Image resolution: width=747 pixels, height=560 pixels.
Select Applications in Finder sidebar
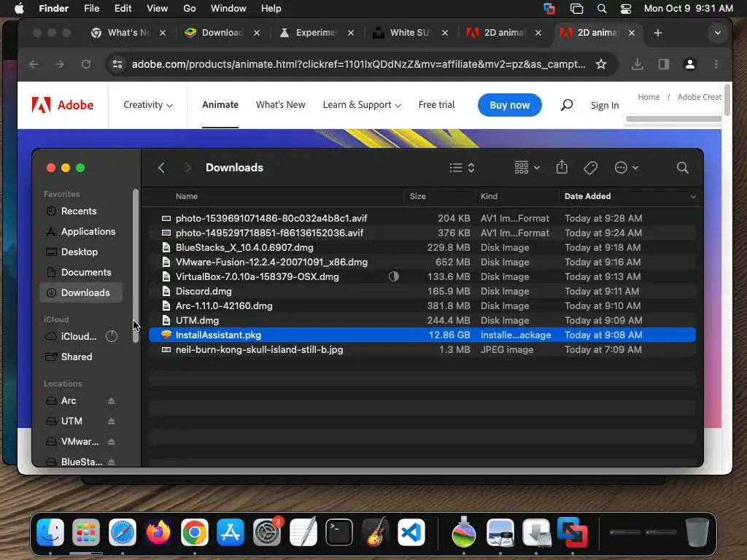point(81,231)
